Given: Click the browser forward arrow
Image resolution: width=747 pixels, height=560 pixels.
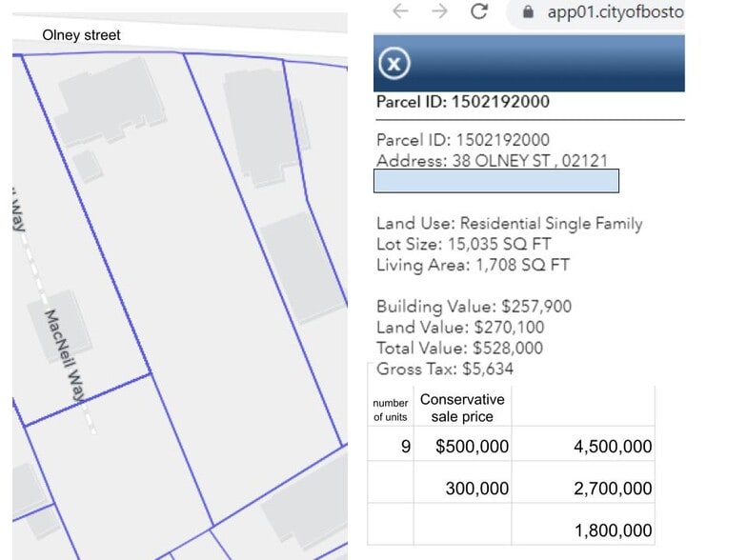Looking at the screenshot, I should pyautogui.click(x=438, y=12).
